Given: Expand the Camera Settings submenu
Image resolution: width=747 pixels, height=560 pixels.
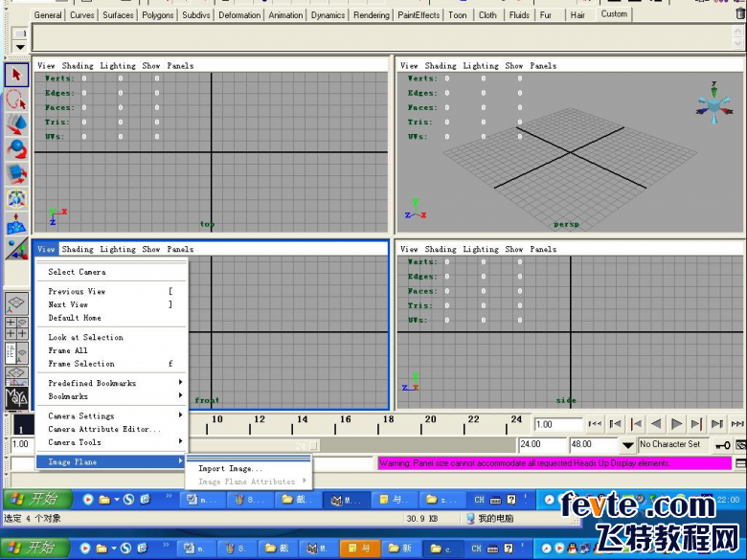Looking at the screenshot, I should (x=112, y=415).
